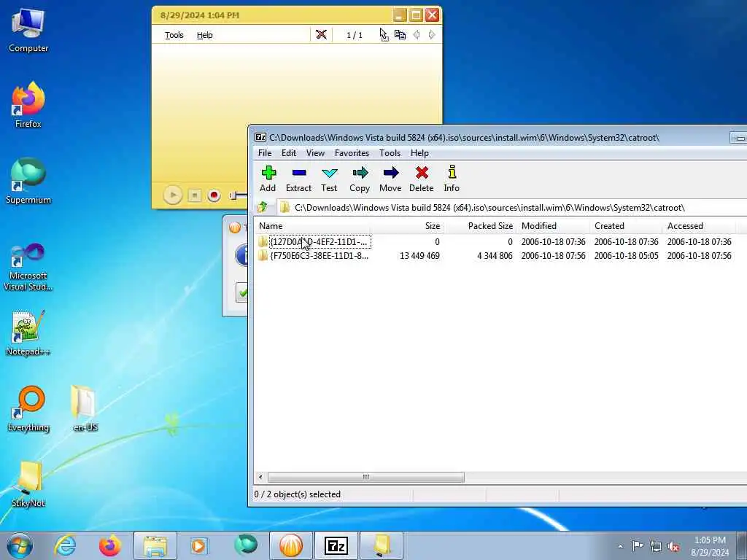Screen dimensions: 747x560
Task: Open the Edit menu in 7-Zip
Action: (289, 153)
